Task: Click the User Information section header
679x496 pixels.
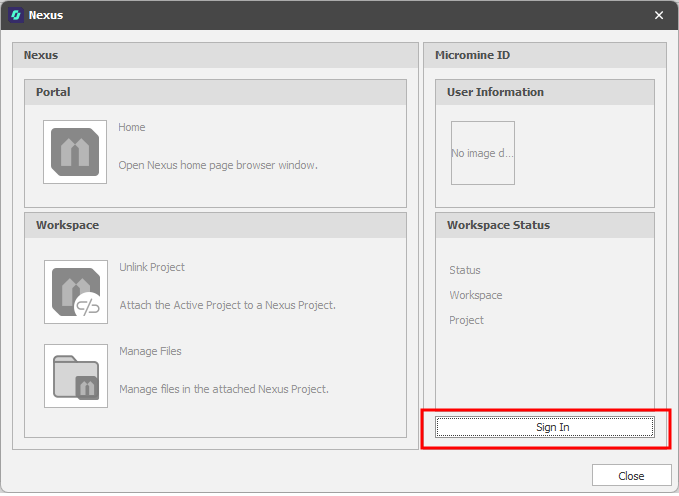Action: [545, 92]
